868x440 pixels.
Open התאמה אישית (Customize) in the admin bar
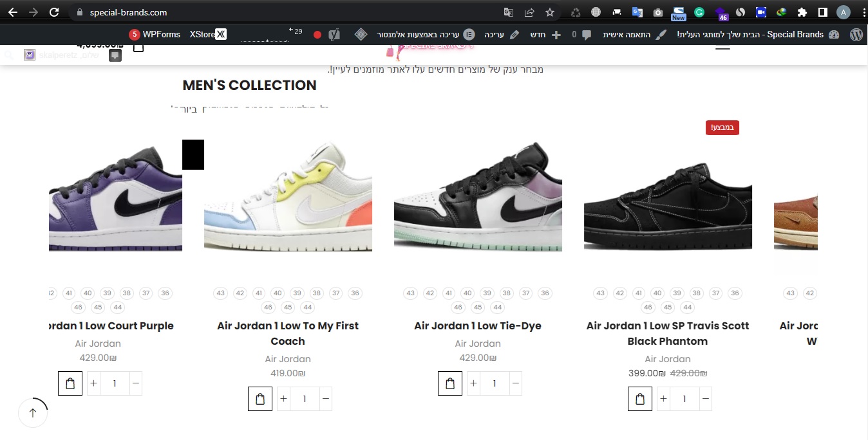(x=636, y=35)
